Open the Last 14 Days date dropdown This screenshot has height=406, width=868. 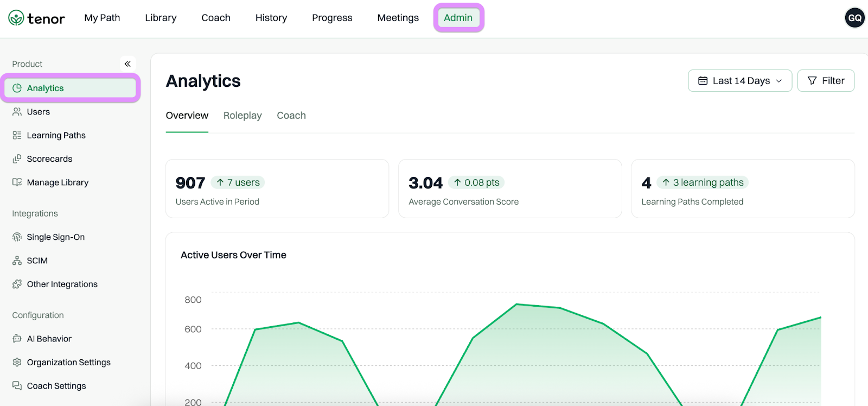(x=740, y=81)
